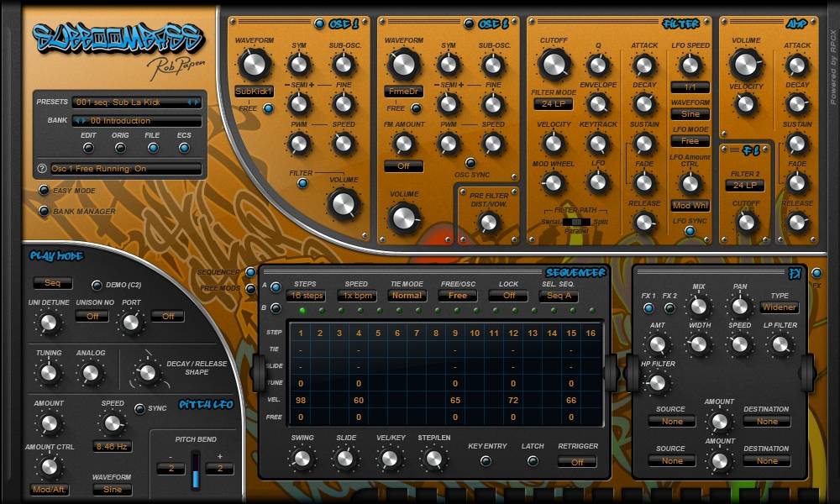The image size is (840, 504).
Task: Click the ECS LED button
Action: pyautogui.click(x=184, y=148)
